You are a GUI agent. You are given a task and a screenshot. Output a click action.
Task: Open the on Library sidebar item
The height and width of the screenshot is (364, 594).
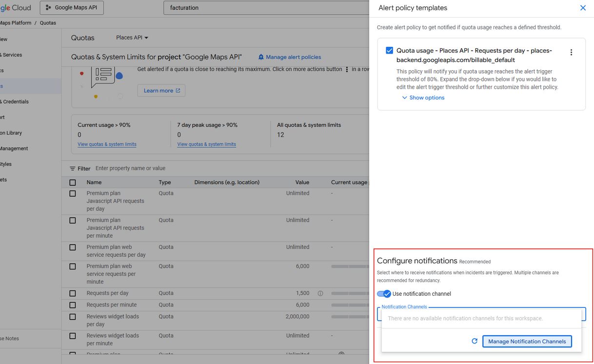11,133
